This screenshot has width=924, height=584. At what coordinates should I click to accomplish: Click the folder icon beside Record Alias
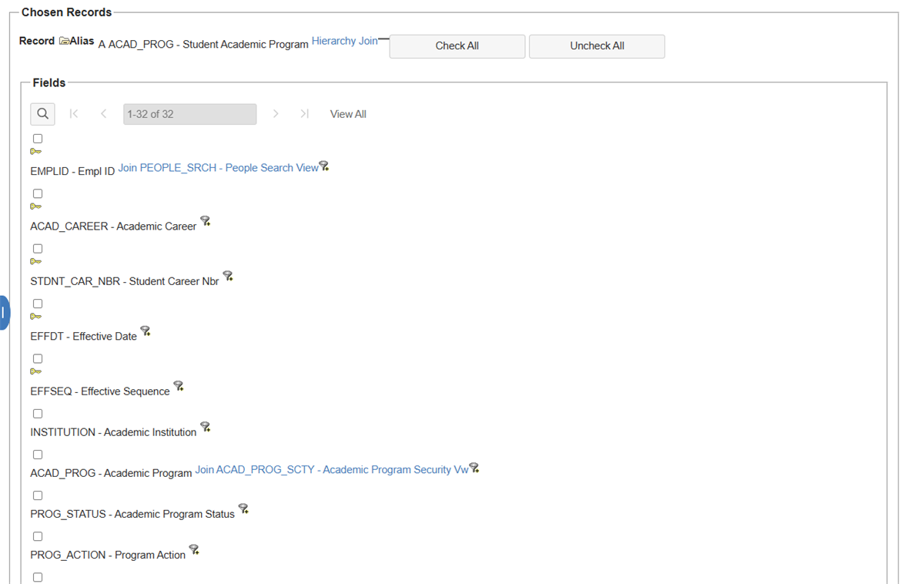[64, 42]
